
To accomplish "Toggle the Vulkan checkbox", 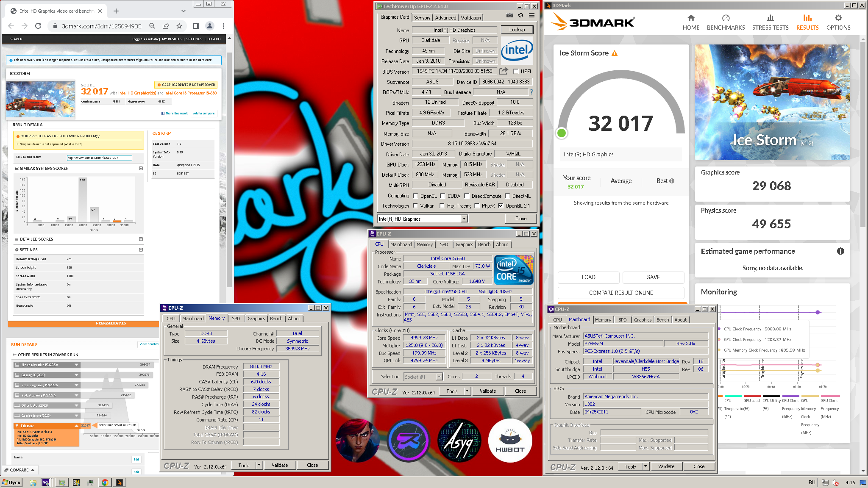I will point(415,206).
